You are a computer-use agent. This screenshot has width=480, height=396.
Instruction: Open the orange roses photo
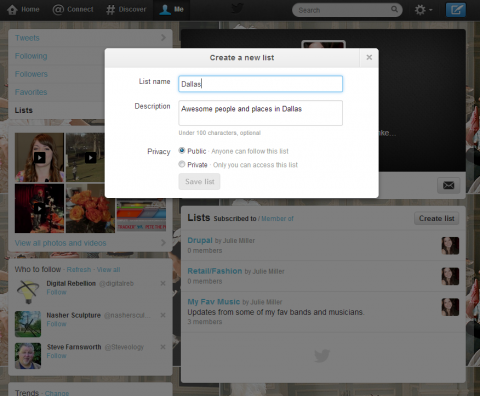pyautogui.click(x=90, y=208)
